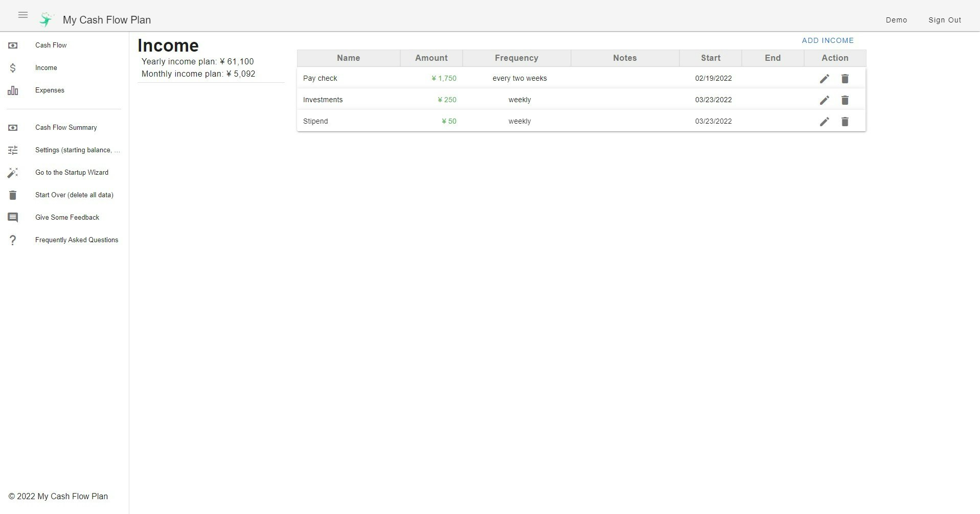Select the Demo menu item

pos(896,20)
